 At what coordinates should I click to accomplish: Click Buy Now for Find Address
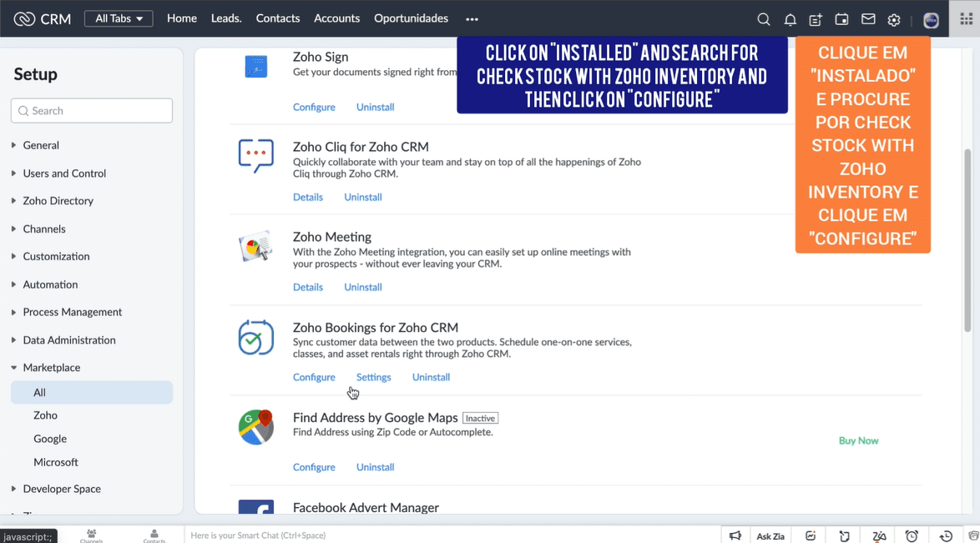pos(858,440)
